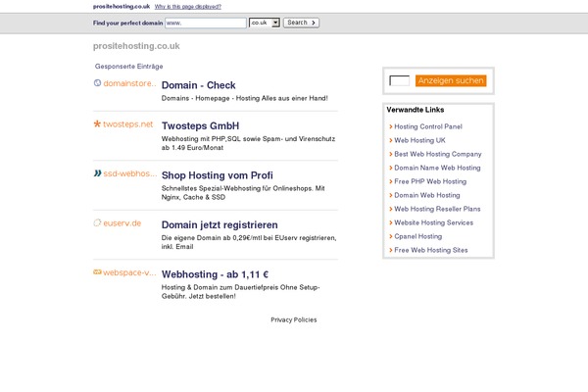Click the Search button
Screen dimensions: 588x392
pyautogui.click(x=301, y=23)
